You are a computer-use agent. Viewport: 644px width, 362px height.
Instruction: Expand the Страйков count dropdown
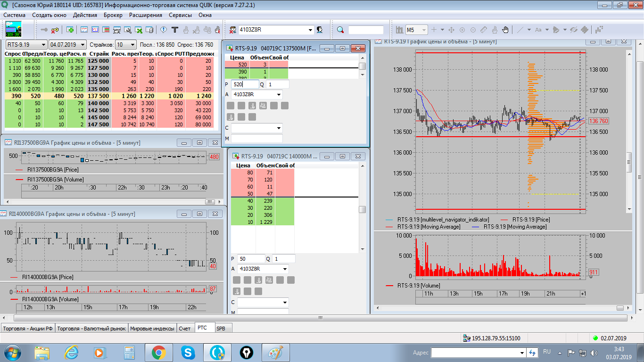pyautogui.click(x=132, y=45)
